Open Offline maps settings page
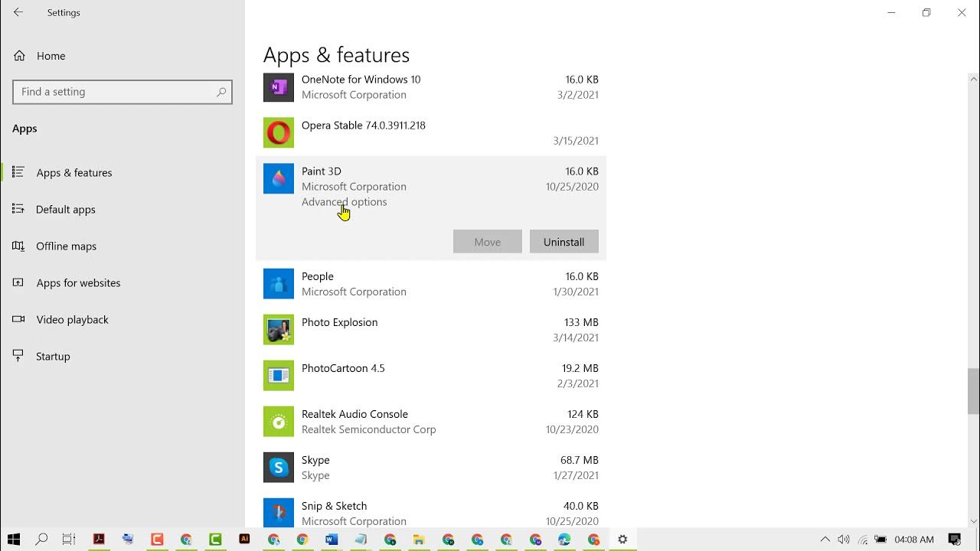 tap(67, 246)
